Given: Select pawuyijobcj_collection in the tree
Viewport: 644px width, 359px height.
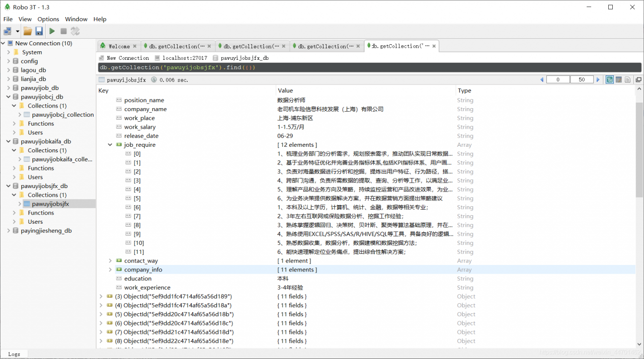Looking at the screenshot, I should coord(63,115).
